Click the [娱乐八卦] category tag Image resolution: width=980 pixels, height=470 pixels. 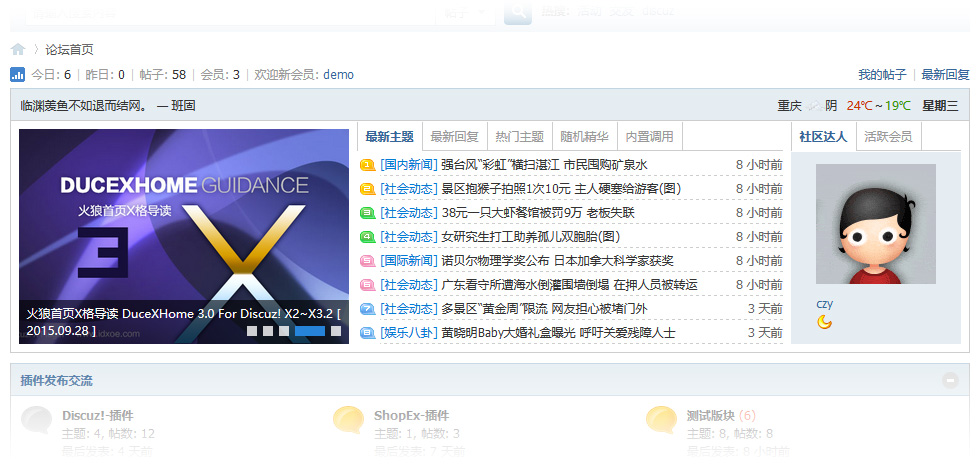click(x=409, y=333)
